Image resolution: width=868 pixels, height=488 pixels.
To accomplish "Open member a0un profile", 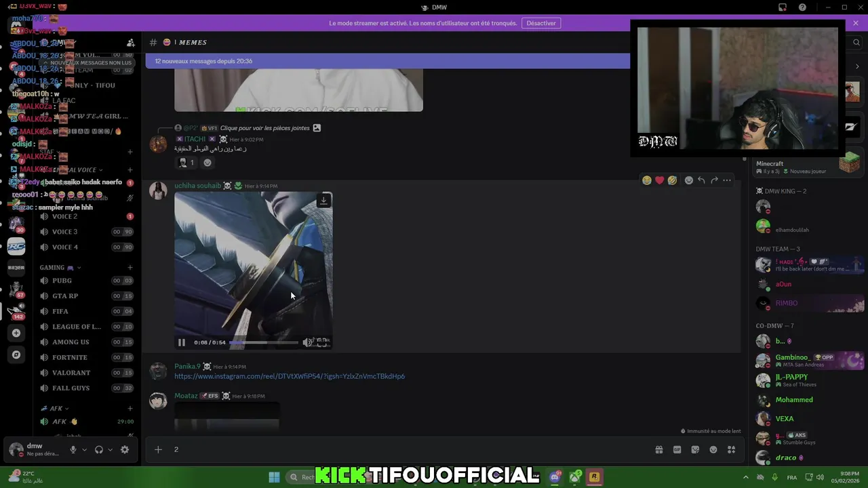I will point(809,284).
